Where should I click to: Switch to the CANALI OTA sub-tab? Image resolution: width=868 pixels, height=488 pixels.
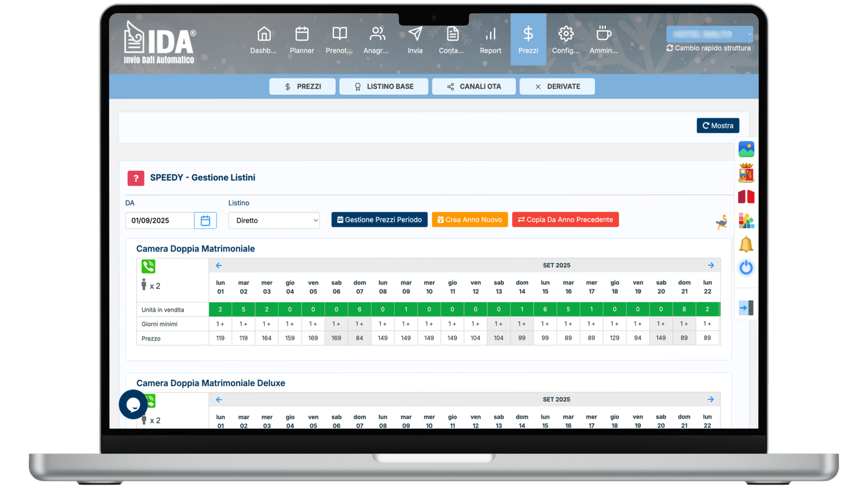point(474,87)
